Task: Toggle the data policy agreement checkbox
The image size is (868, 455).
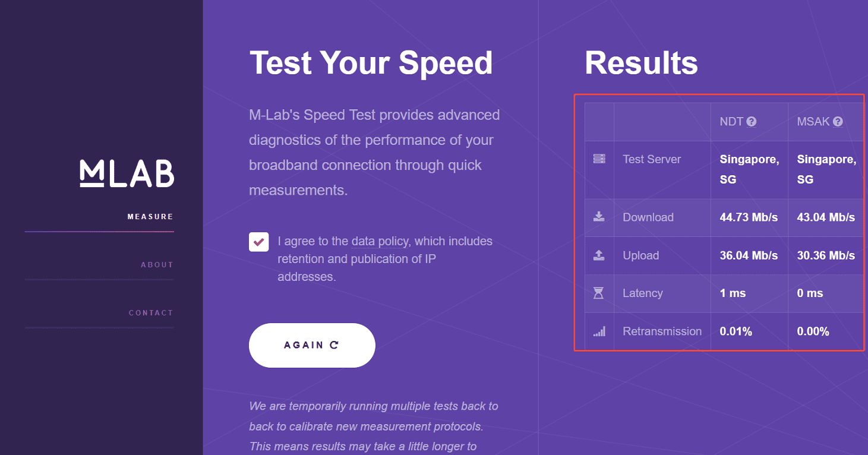Action: (259, 242)
